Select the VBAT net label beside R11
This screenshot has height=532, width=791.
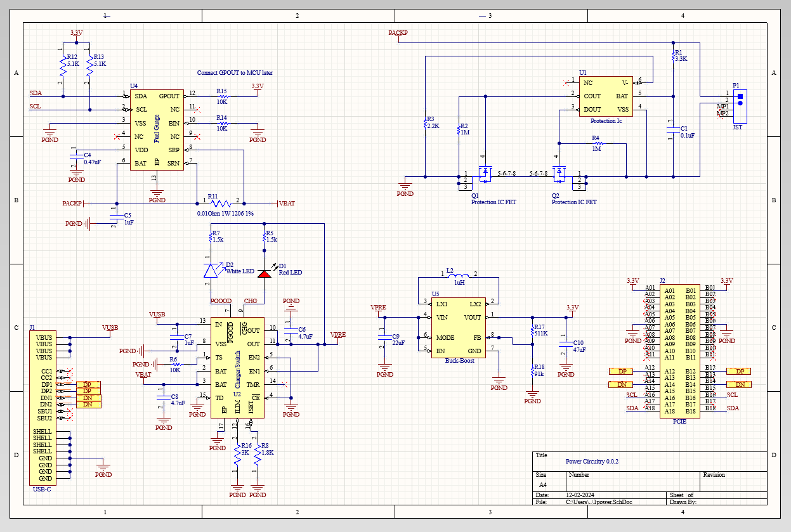(287, 204)
